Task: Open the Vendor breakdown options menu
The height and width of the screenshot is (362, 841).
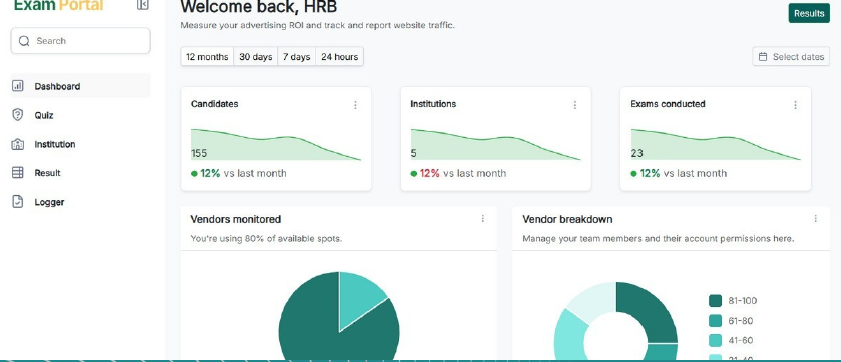Action: tap(816, 219)
